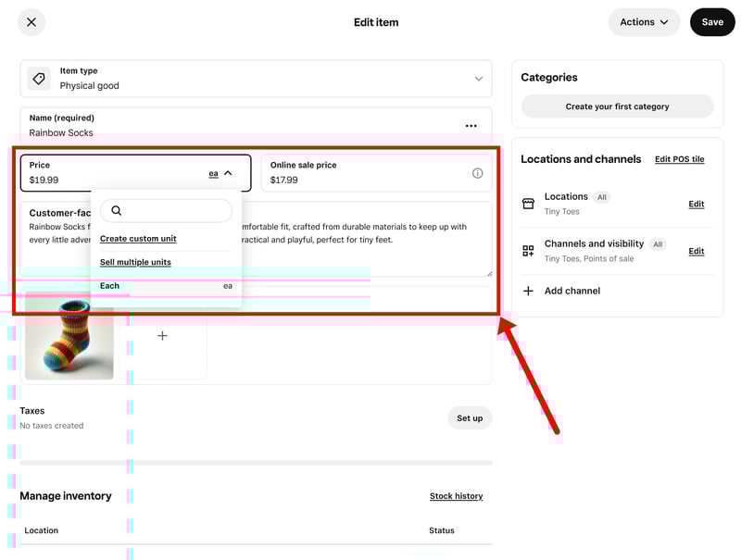Click the Locations storefront icon
The width and height of the screenshot is (741, 560).
point(528,204)
